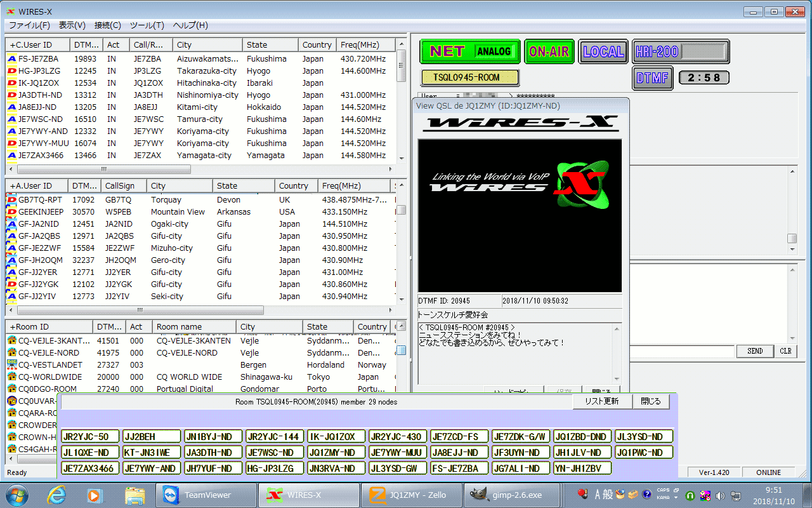Click the node icon beside JE7YWY-MUU
812x508 pixels.
11,144
